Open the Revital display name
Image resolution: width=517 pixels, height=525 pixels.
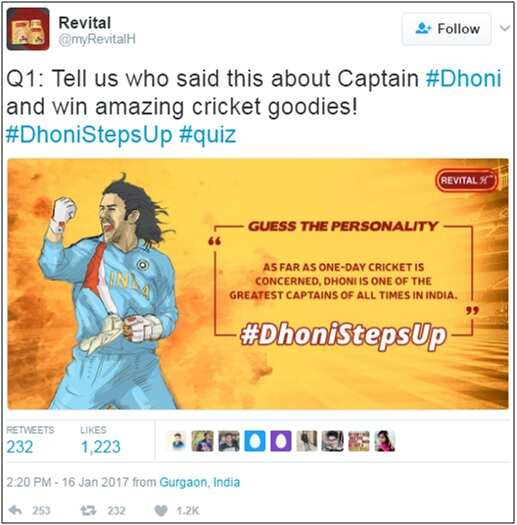point(84,23)
